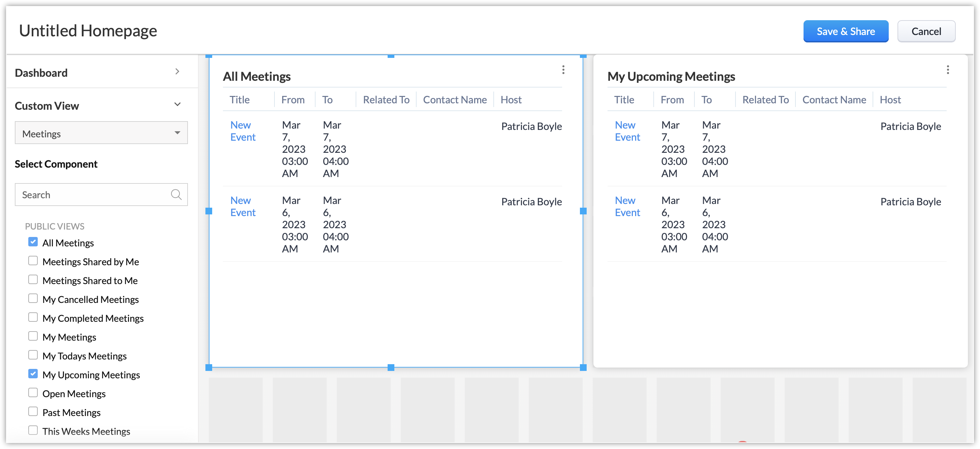
Task: Click bottom-right corner resize handle
Action: coord(583,367)
